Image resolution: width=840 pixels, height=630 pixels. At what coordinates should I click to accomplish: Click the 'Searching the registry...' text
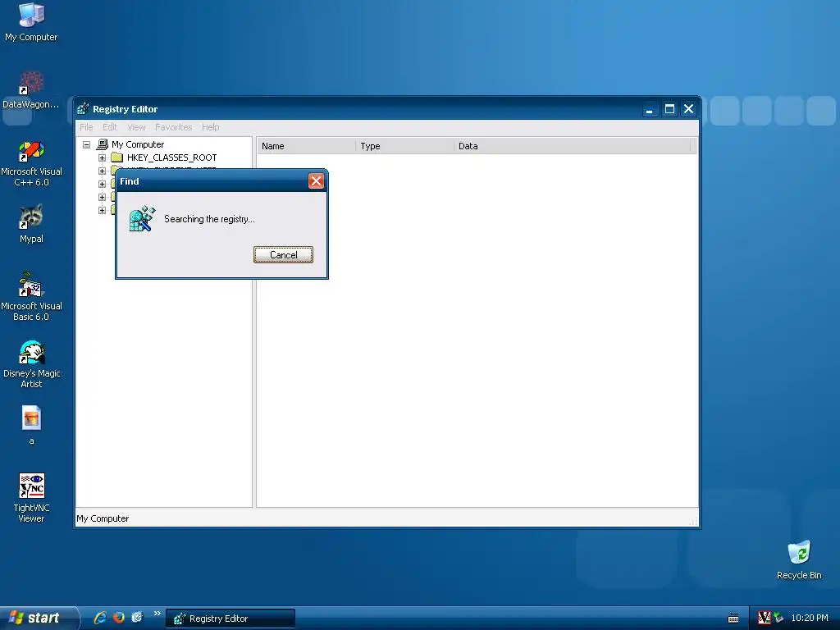[209, 219]
